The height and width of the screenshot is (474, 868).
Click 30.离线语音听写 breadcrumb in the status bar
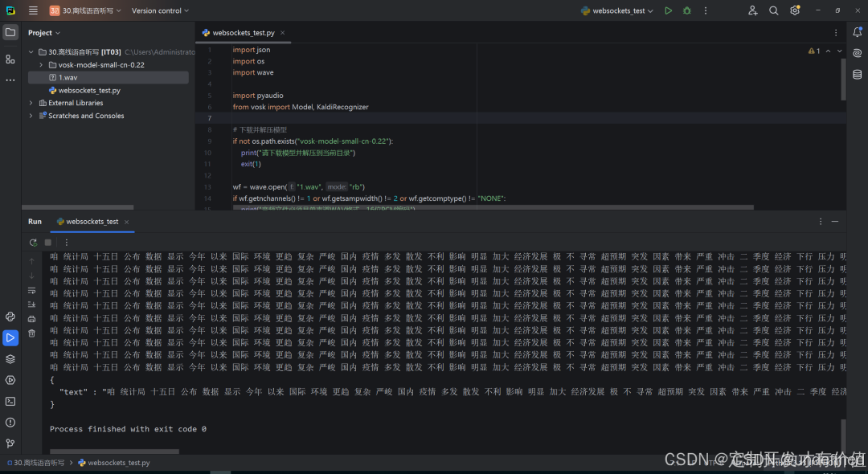[35, 463]
